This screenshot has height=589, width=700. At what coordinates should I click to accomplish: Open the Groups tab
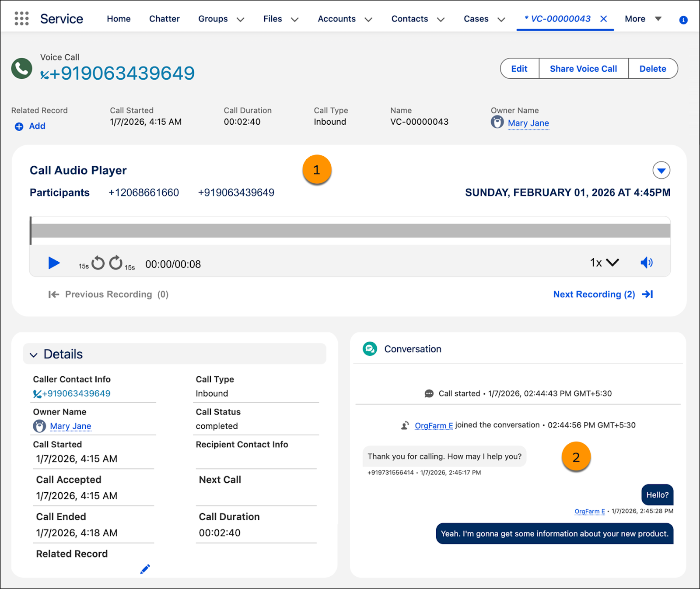point(213,19)
